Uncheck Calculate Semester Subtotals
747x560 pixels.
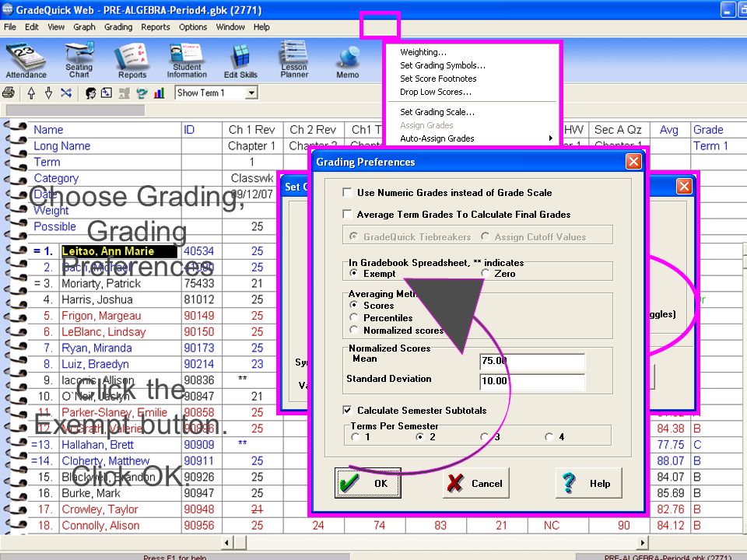pos(348,410)
